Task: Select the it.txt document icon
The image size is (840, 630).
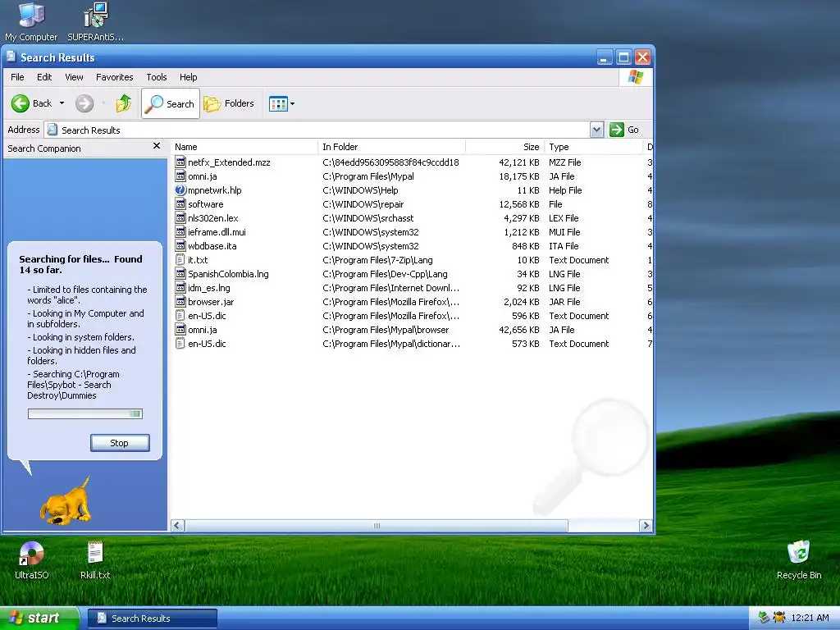Action: [x=180, y=260]
